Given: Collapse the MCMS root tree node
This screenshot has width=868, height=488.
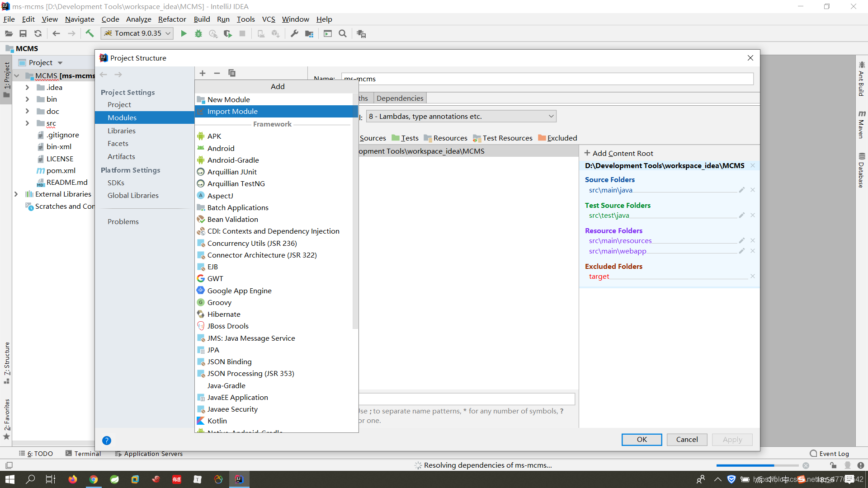Looking at the screenshot, I should [x=17, y=75].
